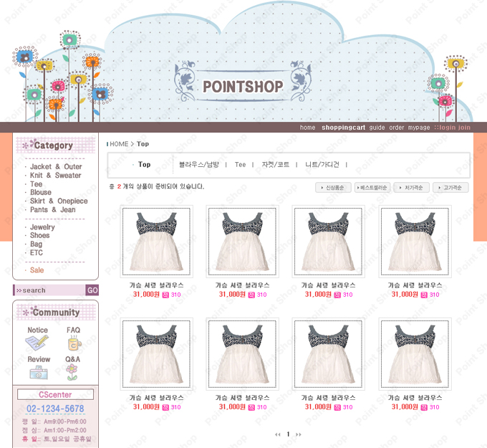This screenshot has height=448, width=487.
Task: Open the Notice pencil-and-paper icon
Action: point(37,343)
